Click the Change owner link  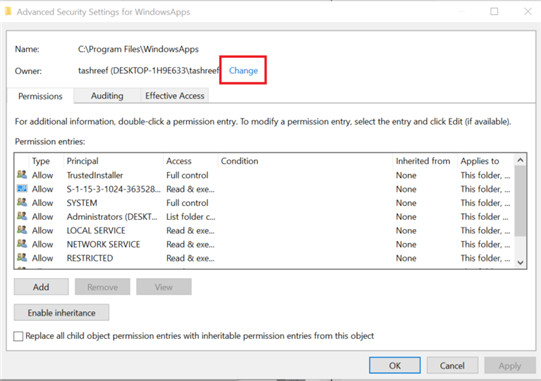point(243,70)
